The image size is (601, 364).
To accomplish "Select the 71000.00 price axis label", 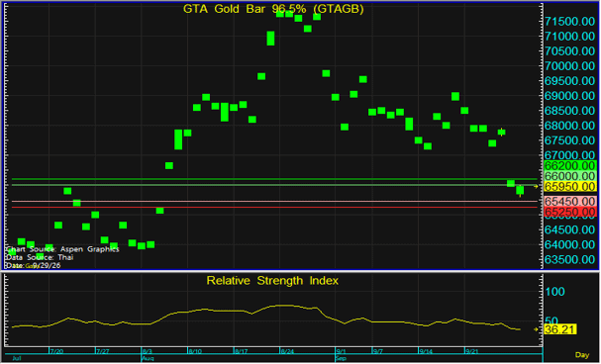I will 570,37.
